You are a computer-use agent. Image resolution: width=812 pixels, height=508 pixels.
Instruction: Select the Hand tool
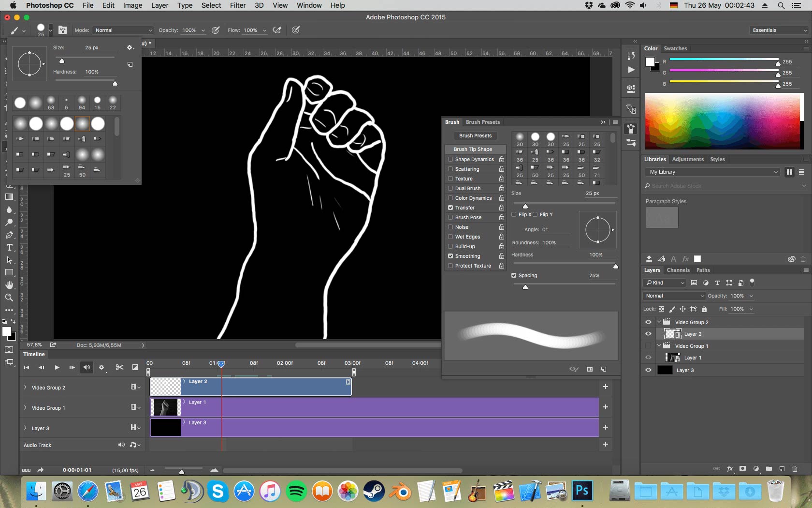point(9,285)
